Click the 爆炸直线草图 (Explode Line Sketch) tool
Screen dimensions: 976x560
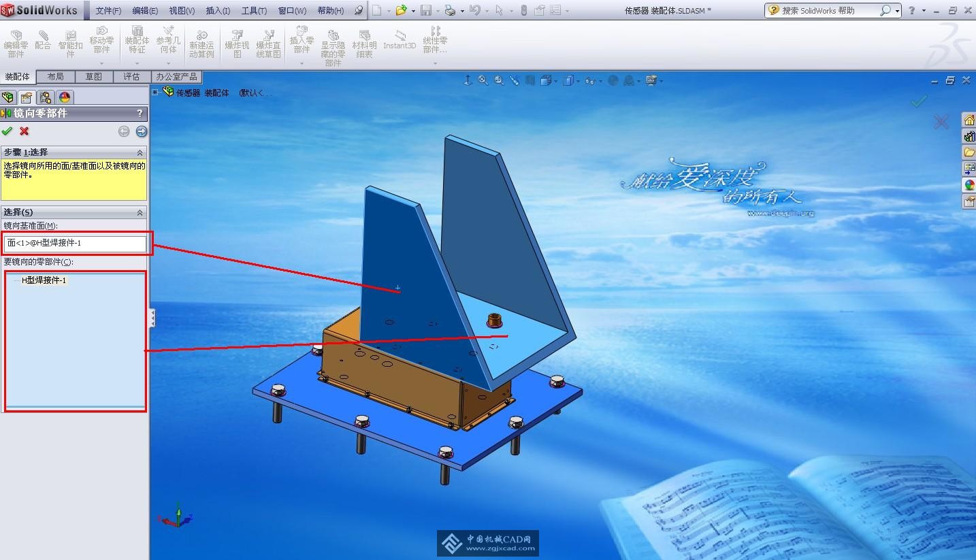pyautogui.click(x=269, y=44)
